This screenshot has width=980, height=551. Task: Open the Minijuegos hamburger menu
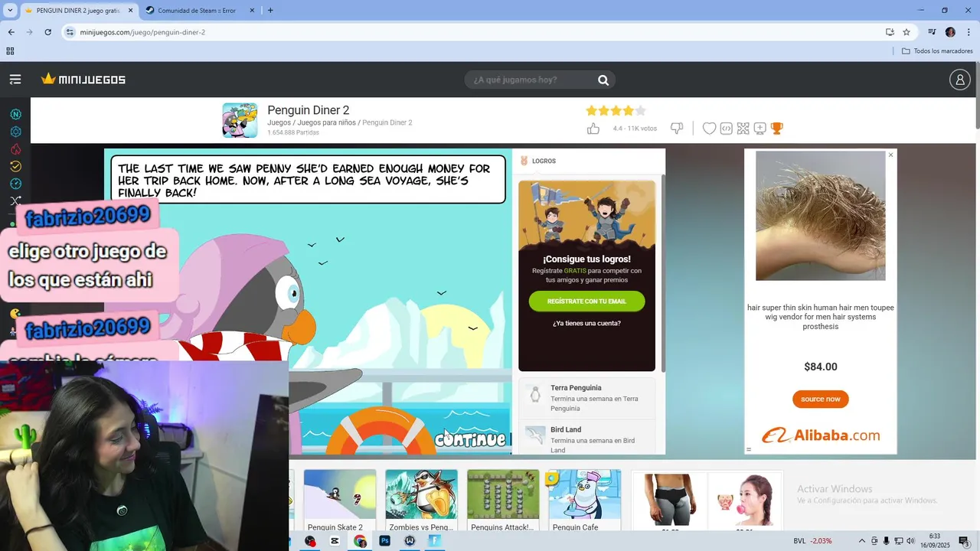[15, 80]
